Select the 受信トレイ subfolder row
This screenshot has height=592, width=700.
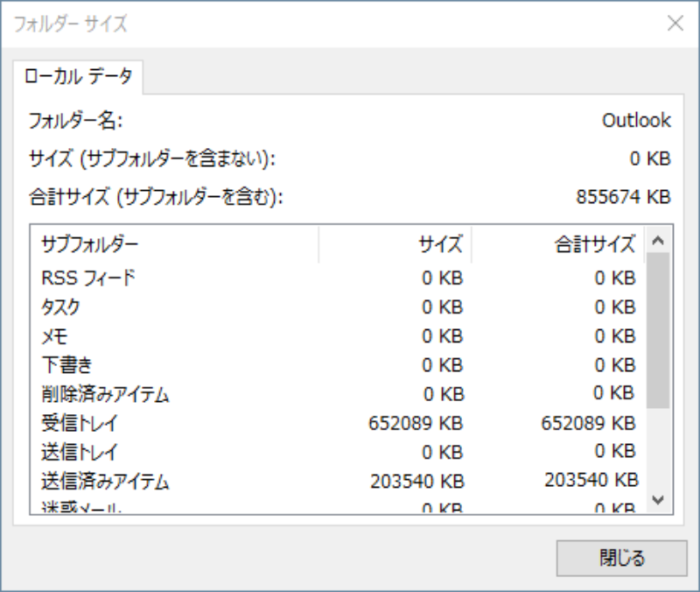click(79, 424)
